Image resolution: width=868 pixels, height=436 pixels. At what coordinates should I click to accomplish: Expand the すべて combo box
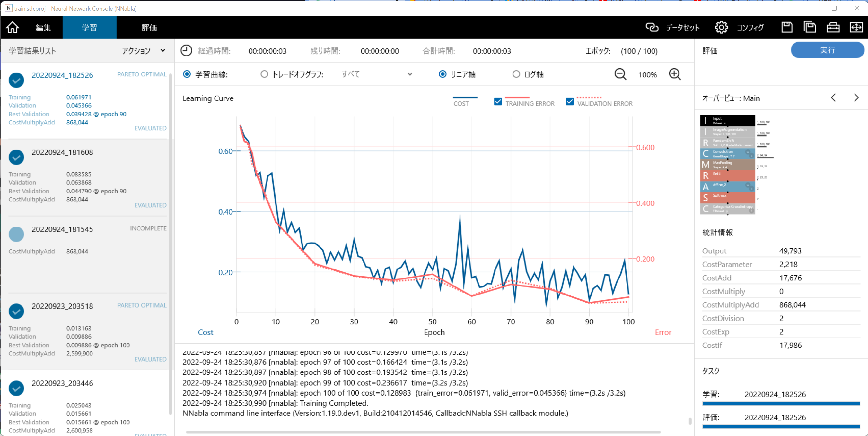[376, 74]
